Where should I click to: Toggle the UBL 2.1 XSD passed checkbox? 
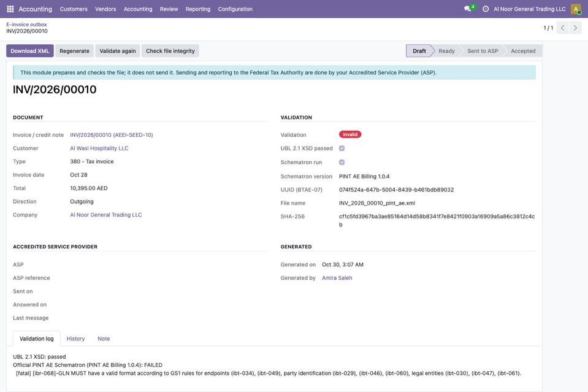point(342,148)
